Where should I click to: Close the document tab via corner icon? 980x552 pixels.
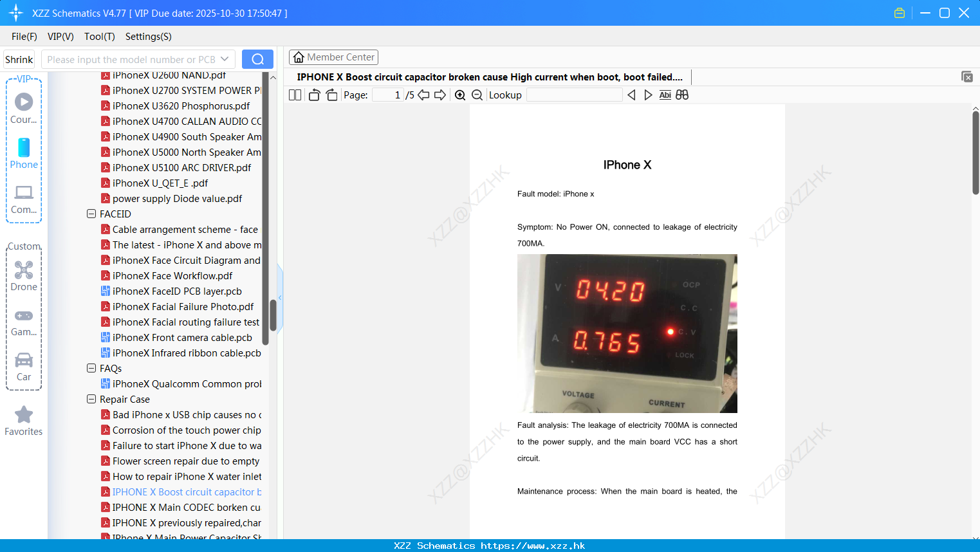click(966, 77)
